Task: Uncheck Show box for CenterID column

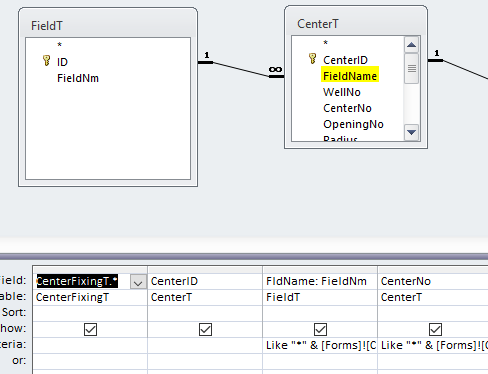Action: point(205,329)
